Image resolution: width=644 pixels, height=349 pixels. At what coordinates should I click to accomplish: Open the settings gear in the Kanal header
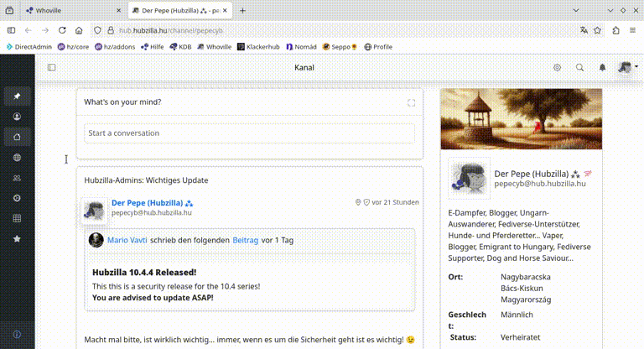[x=558, y=67]
